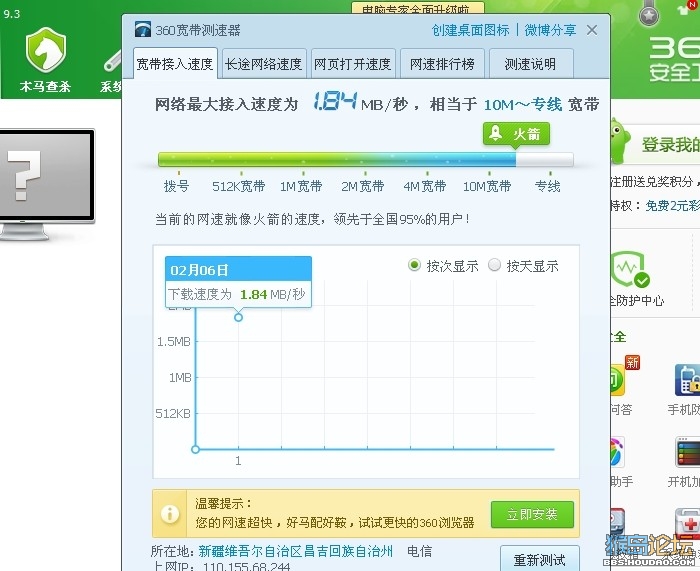Click the 火箭 speed level badge

pos(516,133)
